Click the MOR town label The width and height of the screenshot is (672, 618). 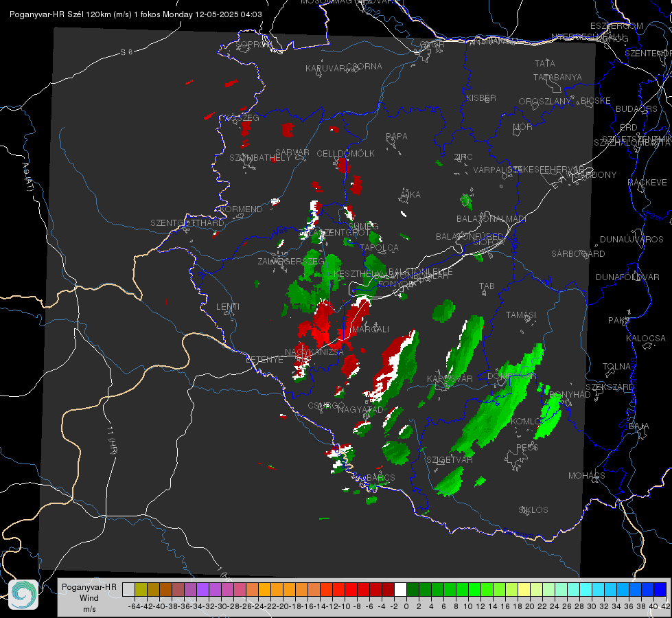[523, 126]
